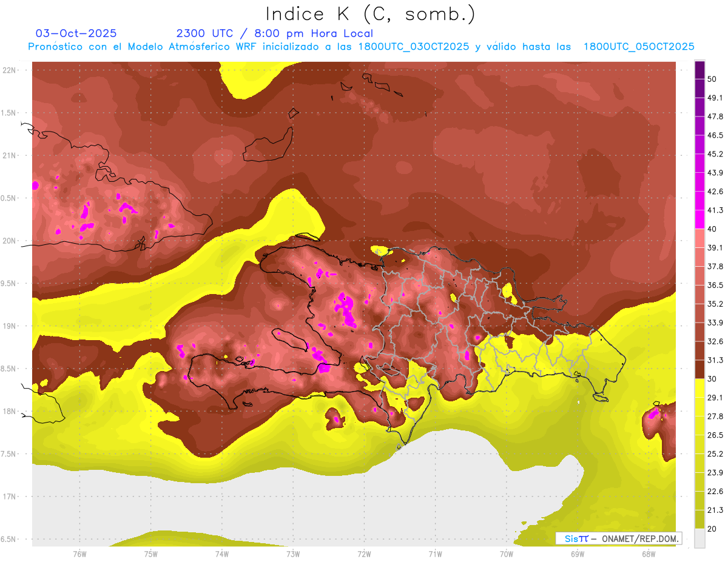The image size is (728, 562).
Task: Click the "74W" longitude label
Action: pyautogui.click(x=222, y=554)
